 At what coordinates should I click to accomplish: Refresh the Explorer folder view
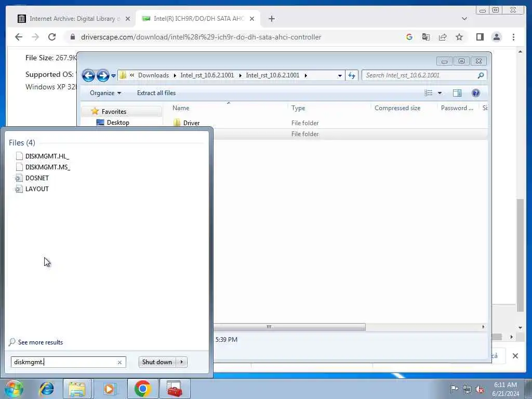[x=352, y=76]
